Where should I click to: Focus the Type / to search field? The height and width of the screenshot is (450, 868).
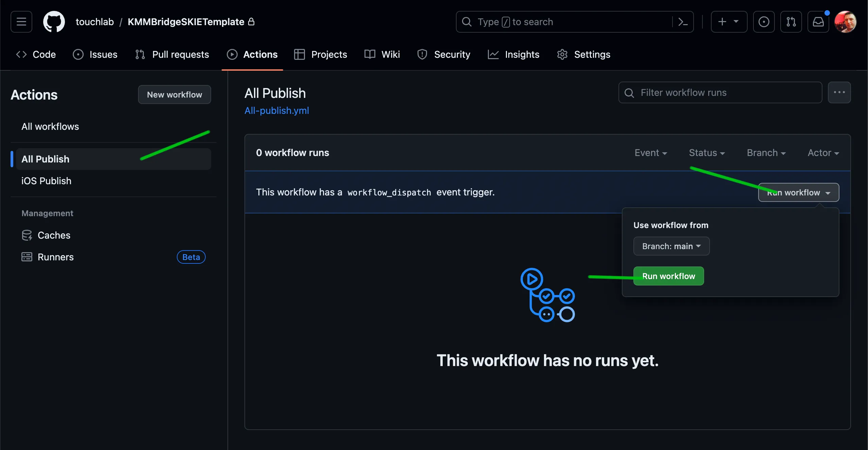(575, 22)
